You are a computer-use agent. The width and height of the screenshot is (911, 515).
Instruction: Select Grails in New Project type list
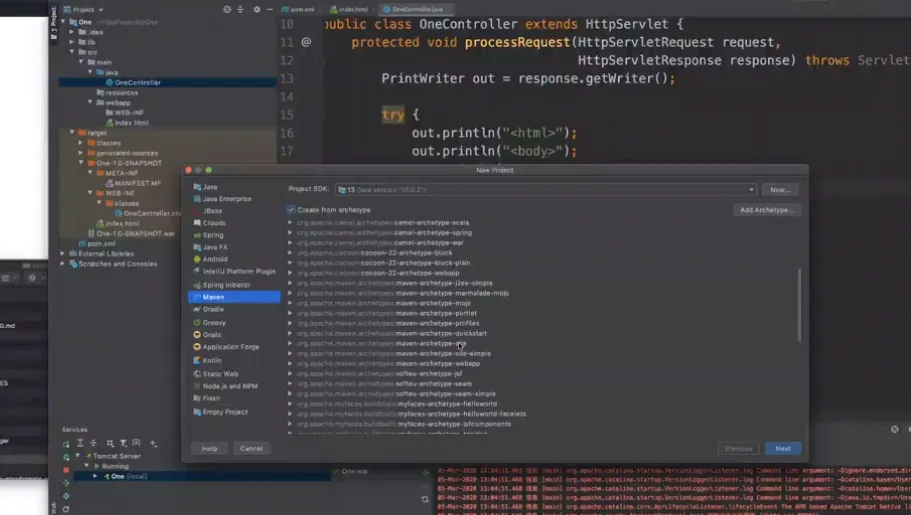(211, 335)
